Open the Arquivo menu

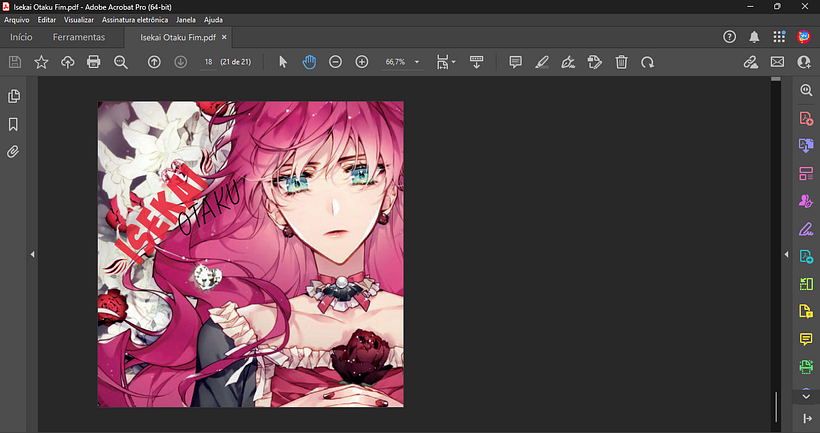(x=17, y=20)
